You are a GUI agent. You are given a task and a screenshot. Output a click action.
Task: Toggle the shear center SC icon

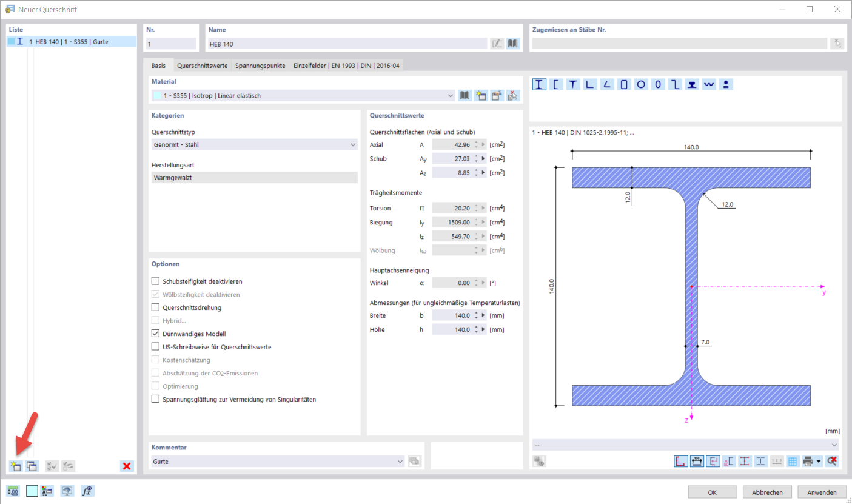(729, 461)
